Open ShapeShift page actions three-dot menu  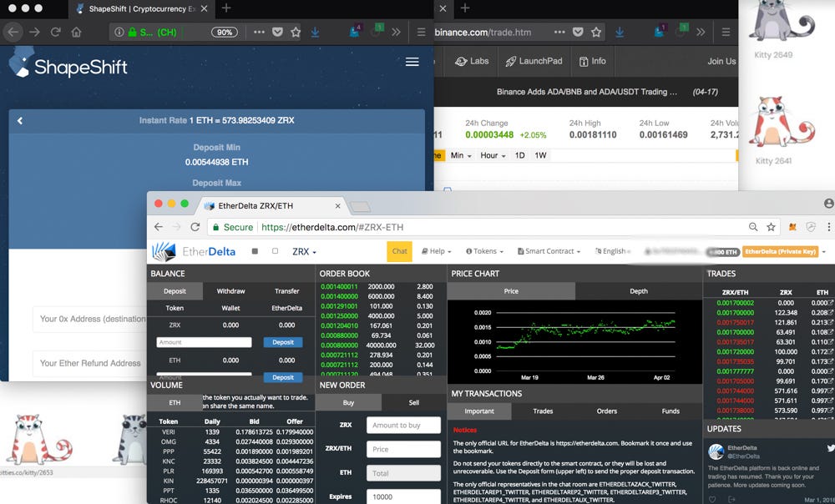coord(259,32)
